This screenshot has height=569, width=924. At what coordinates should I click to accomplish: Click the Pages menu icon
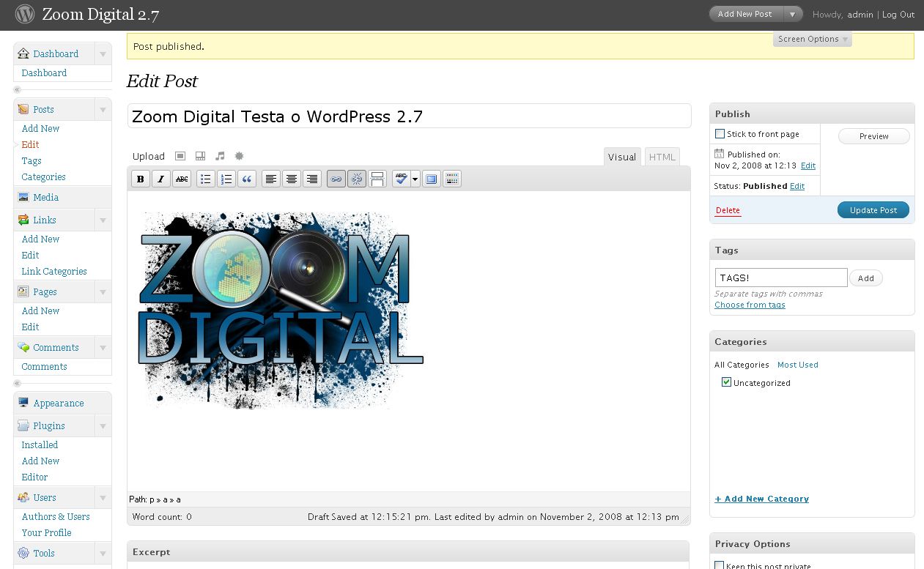(x=23, y=291)
